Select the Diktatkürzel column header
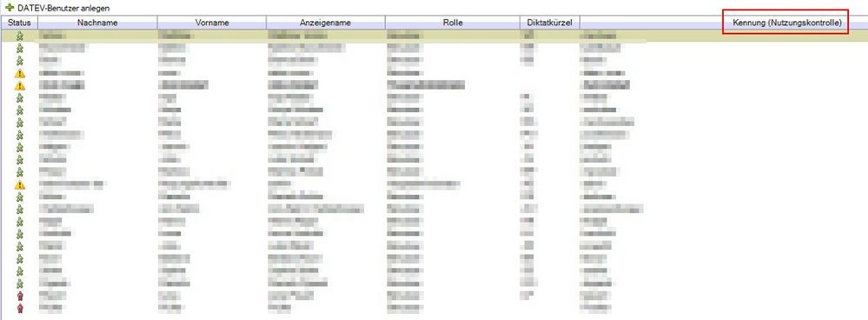The height and width of the screenshot is (320, 868). tap(550, 23)
